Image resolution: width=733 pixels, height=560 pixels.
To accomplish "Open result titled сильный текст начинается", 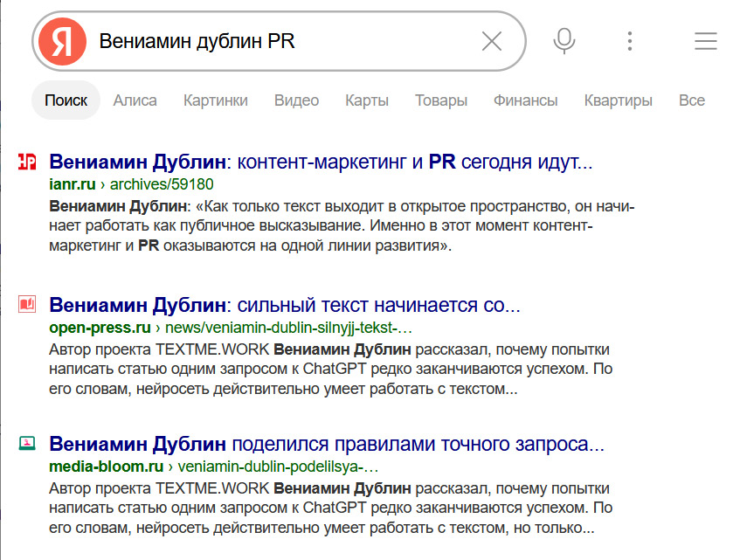I will [x=285, y=306].
